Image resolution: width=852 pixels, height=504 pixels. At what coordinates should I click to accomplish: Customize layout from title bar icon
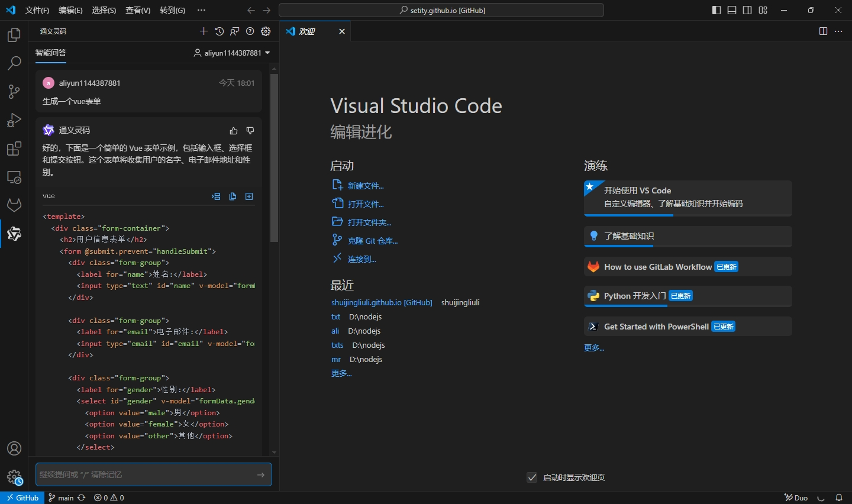pos(763,10)
